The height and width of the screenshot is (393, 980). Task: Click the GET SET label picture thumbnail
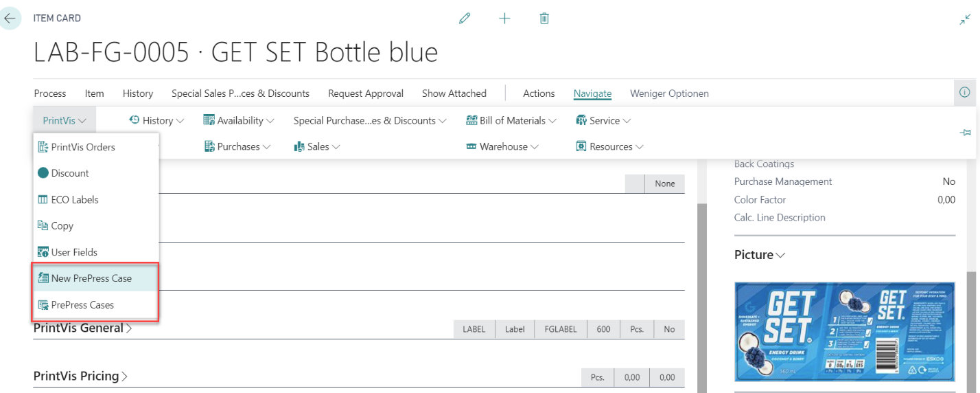[844, 331]
